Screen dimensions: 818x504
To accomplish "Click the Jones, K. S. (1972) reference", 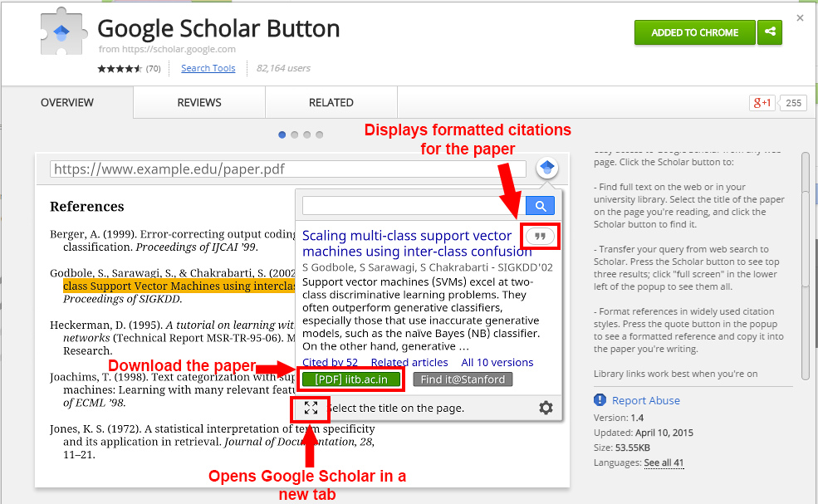I will pos(213,442).
